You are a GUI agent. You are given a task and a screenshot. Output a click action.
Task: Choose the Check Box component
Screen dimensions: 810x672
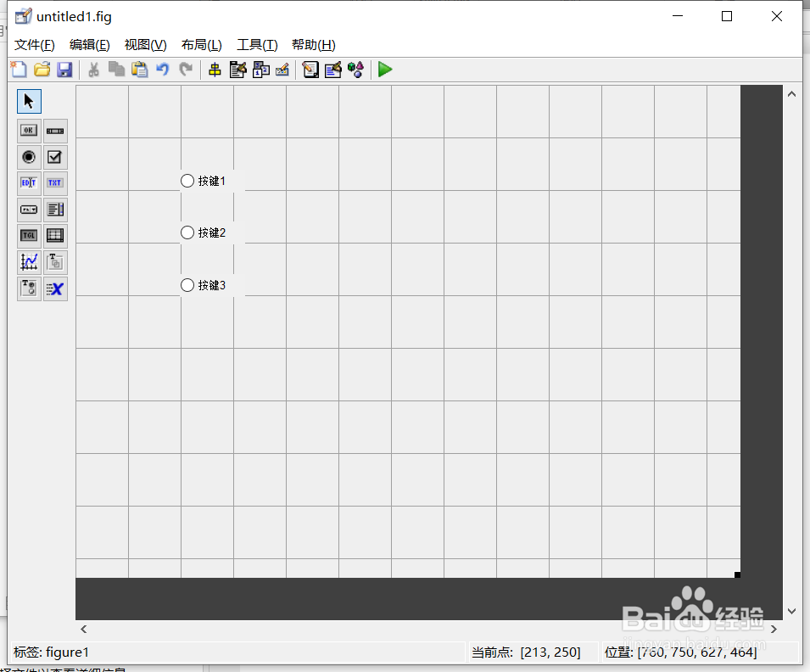pyautogui.click(x=55, y=157)
